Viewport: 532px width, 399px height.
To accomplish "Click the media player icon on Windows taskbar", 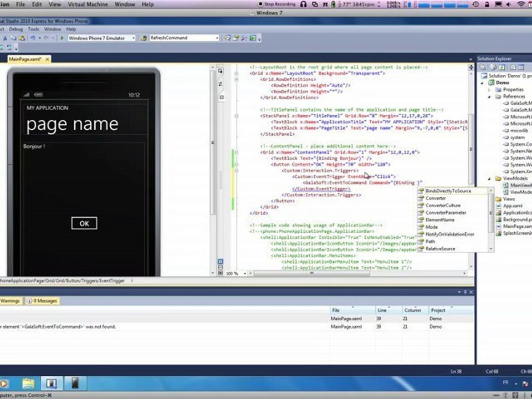I will (4, 383).
